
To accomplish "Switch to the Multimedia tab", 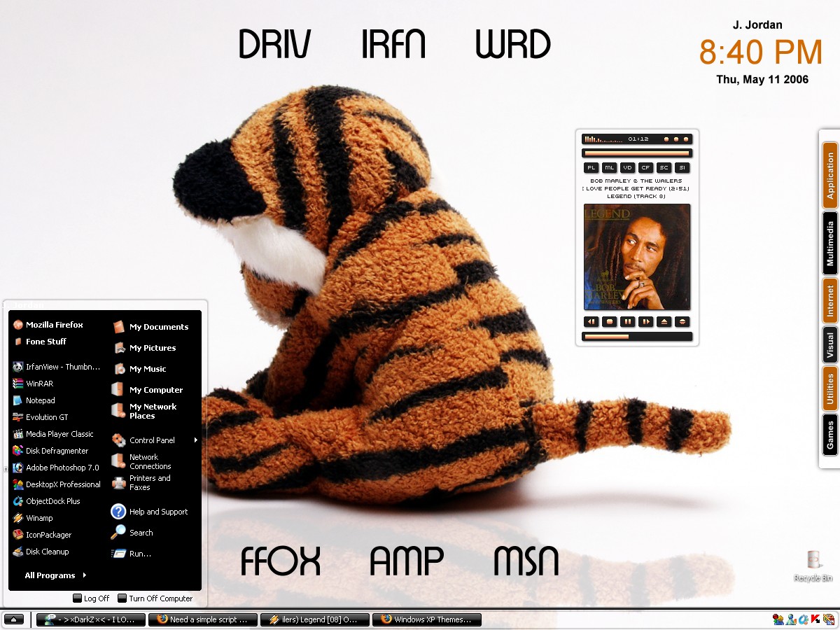I will (x=830, y=243).
